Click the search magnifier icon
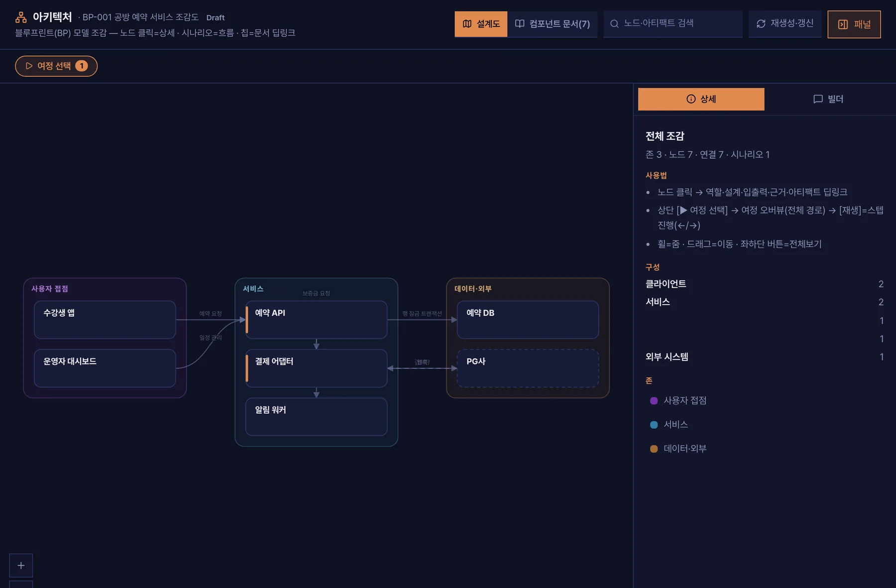The width and height of the screenshot is (896, 588). [x=614, y=23]
